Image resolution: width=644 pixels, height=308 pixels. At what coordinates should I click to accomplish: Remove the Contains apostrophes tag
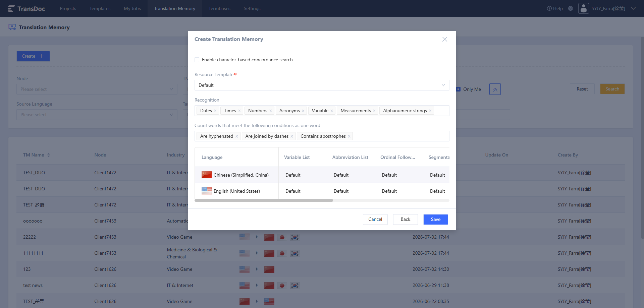pos(349,136)
